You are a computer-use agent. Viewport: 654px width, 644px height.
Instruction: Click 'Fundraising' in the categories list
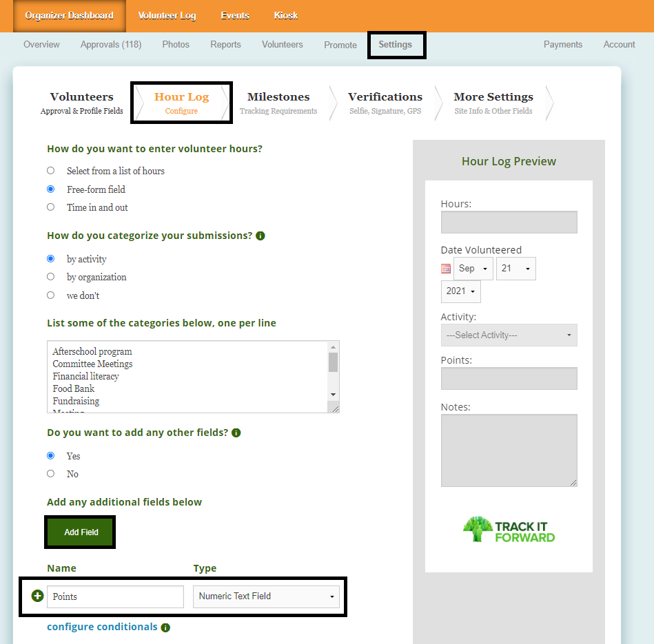pyautogui.click(x=76, y=401)
